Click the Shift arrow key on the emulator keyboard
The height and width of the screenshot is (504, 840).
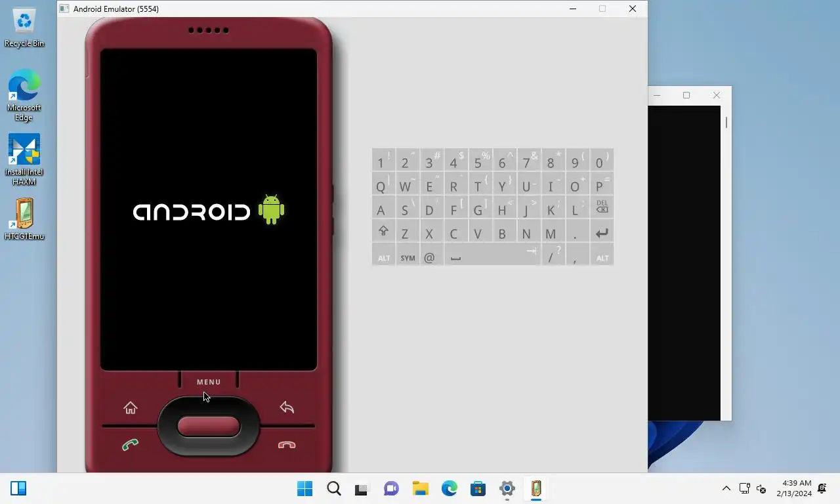click(383, 232)
